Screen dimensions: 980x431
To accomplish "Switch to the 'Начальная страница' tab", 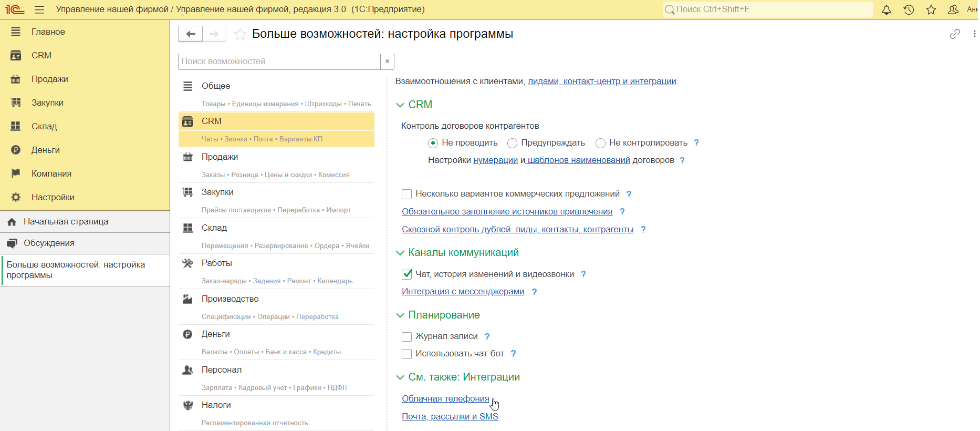I will 66,222.
